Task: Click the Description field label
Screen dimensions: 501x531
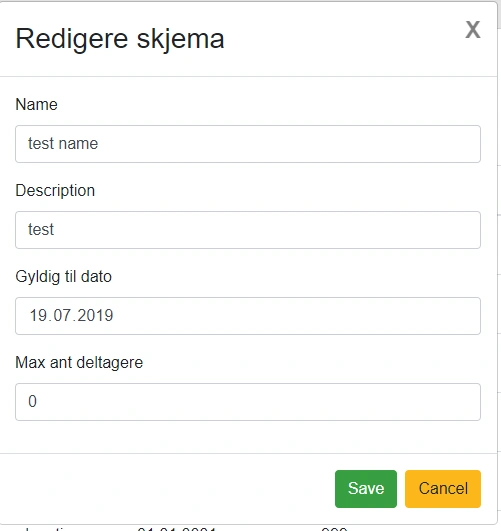Action: (x=55, y=191)
